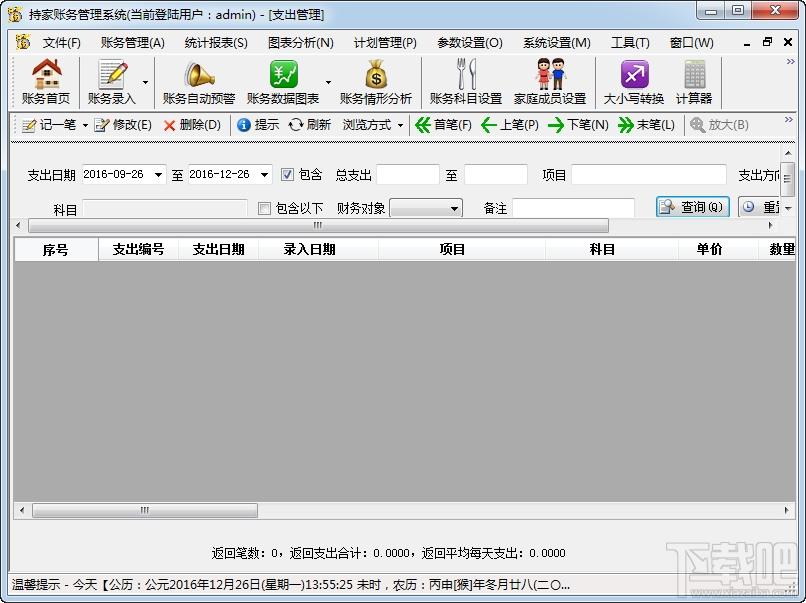Image resolution: width=806 pixels, height=603 pixels.
Task: Open 家庭成员设置 family icon
Action: 550,74
